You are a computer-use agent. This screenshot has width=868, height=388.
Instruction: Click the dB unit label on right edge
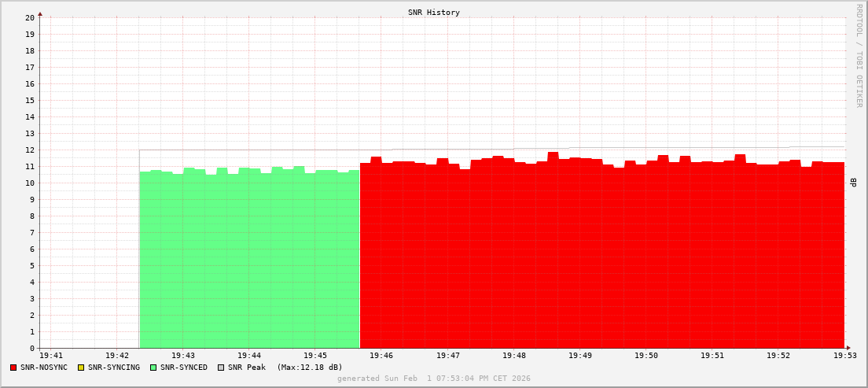pos(854,183)
